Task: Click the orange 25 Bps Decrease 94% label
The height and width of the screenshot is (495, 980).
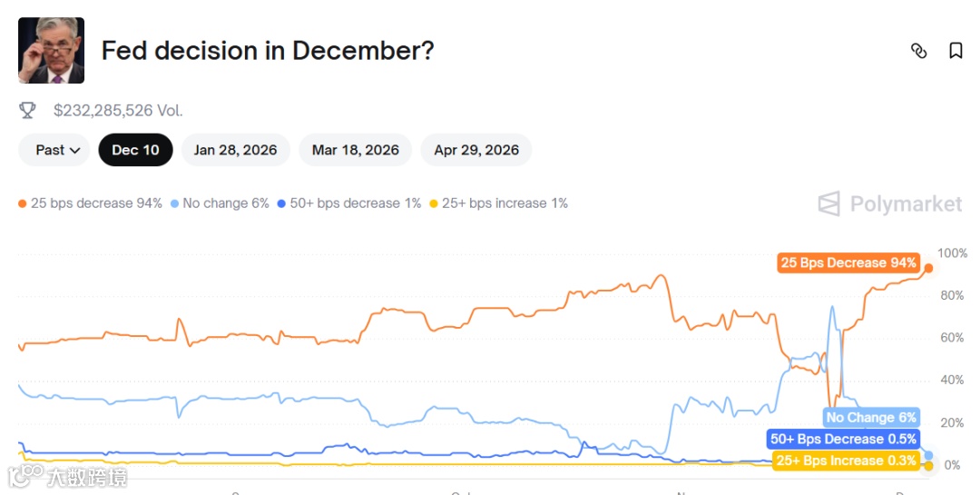Action: coord(848,263)
